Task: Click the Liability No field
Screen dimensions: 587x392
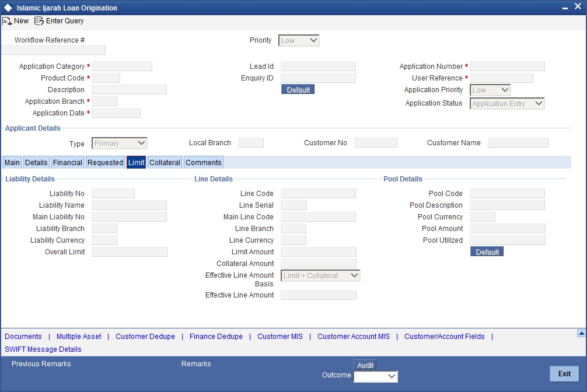Action: [x=113, y=193]
